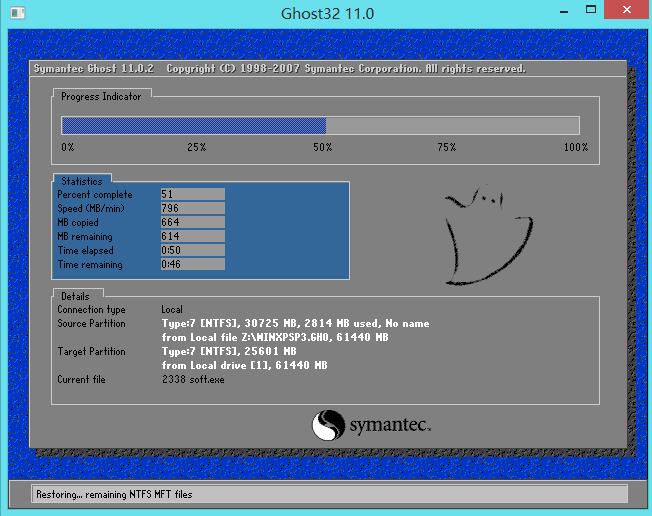The height and width of the screenshot is (516, 652).
Task: Click the 'Details' panel label
Action: coord(75,296)
